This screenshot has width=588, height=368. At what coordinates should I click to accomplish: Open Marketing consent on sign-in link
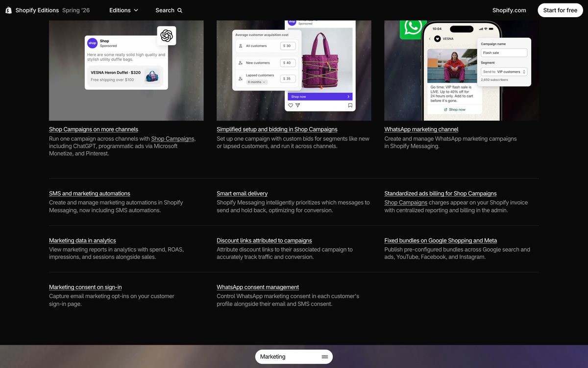click(85, 288)
